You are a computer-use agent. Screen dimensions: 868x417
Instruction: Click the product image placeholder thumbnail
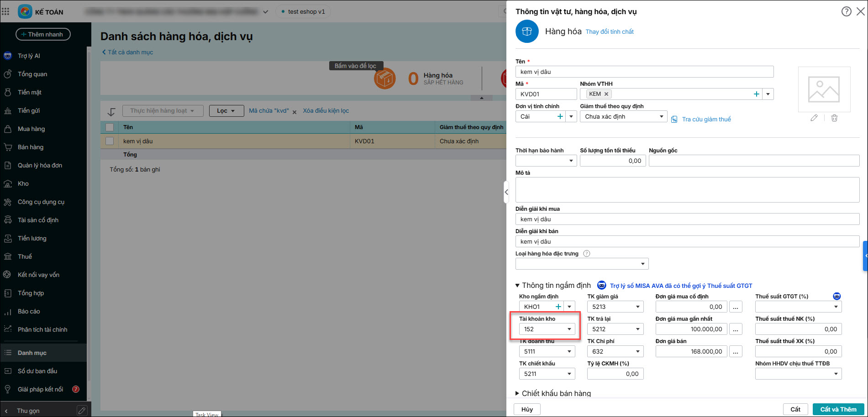(x=824, y=89)
